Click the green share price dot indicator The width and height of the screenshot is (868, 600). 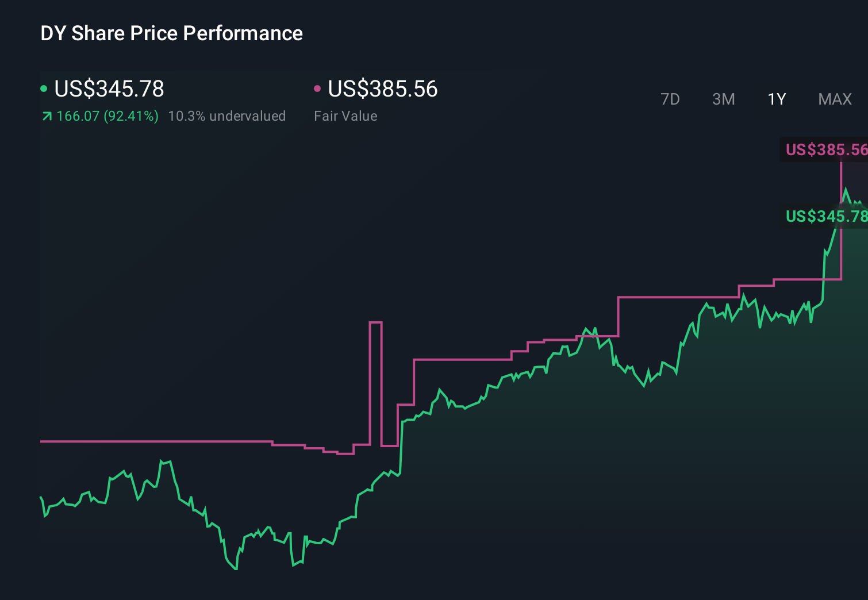[x=44, y=87]
